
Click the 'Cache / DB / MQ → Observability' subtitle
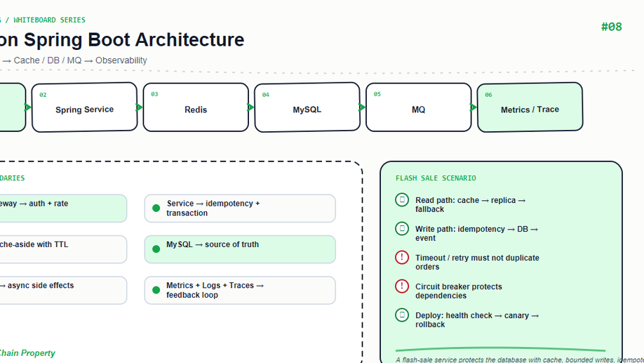[x=80, y=60]
